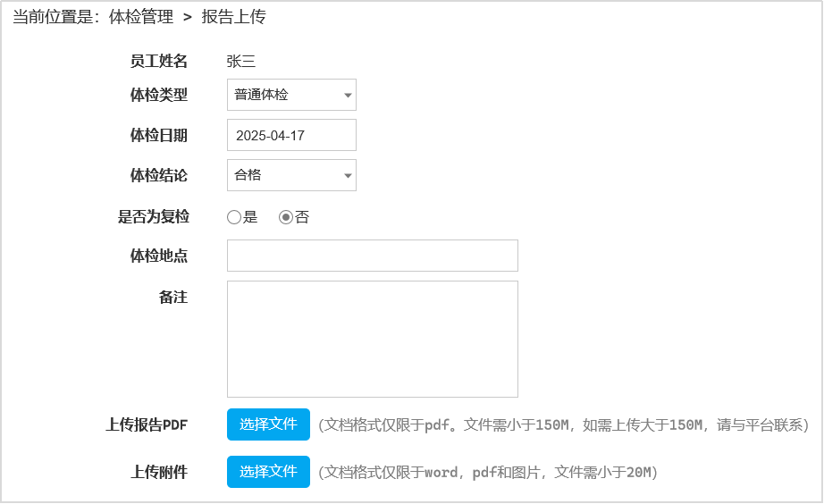Click the arrow icon of 体检结论 select
Screen dimensions: 824x504
[x=348, y=176]
